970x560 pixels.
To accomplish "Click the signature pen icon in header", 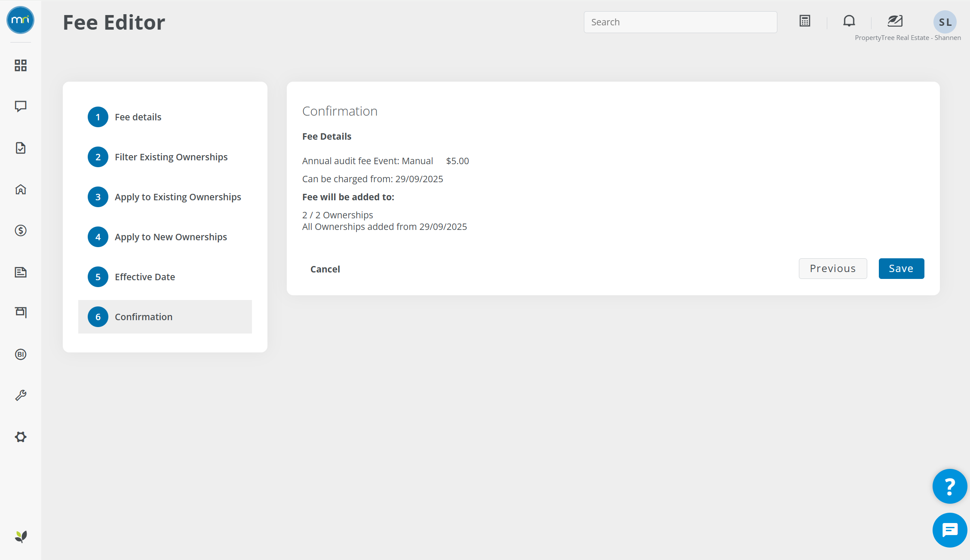I will click(895, 21).
